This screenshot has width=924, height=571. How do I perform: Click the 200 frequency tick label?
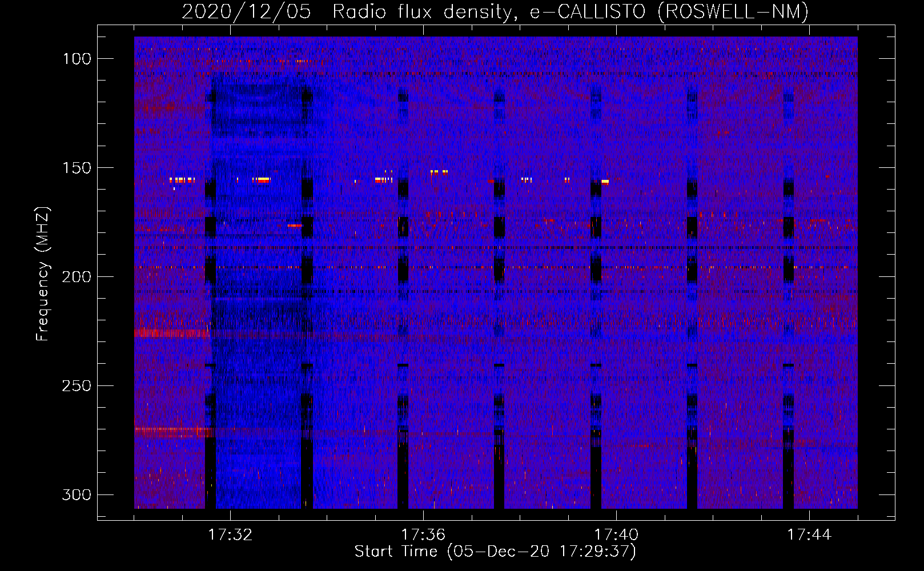77,277
